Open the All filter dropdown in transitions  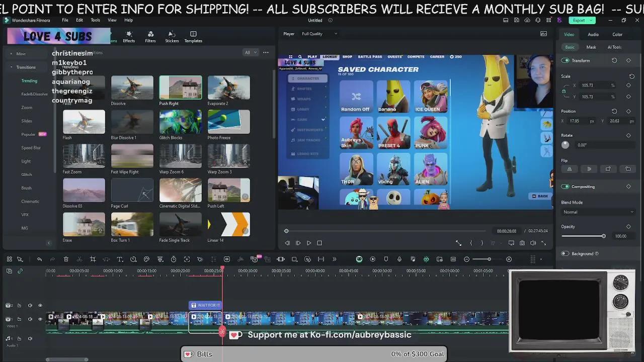coord(250,52)
